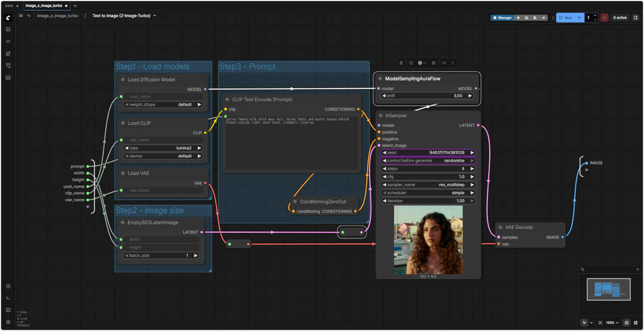Open the Manager extension button
This screenshot has width=644, height=331.
(502, 18)
